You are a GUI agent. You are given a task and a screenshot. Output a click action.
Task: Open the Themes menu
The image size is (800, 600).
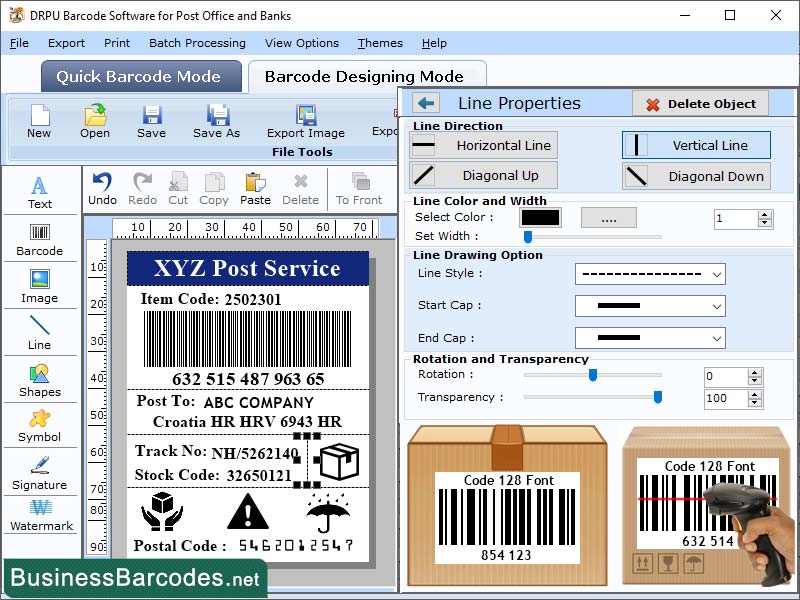coord(380,43)
